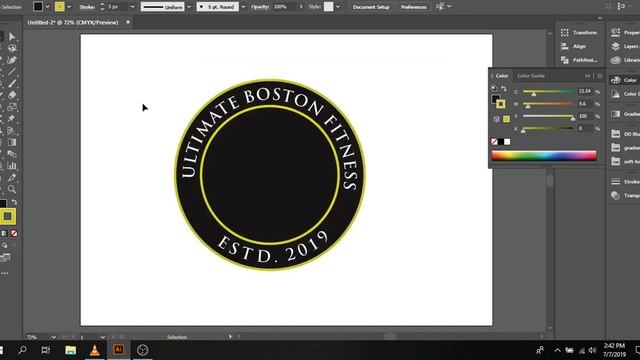
Task: Open the Color Guide panel in dock
Action: [624, 94]
